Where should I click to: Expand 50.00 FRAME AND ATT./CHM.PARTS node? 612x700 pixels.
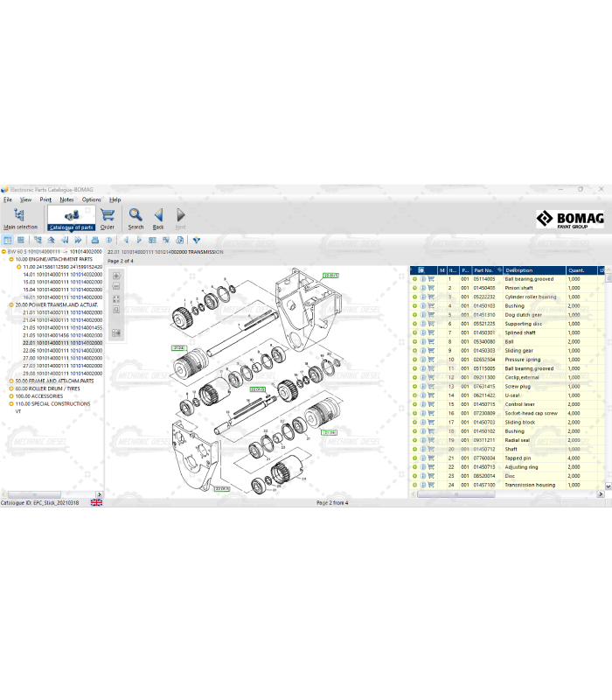[x=12, y=381]
